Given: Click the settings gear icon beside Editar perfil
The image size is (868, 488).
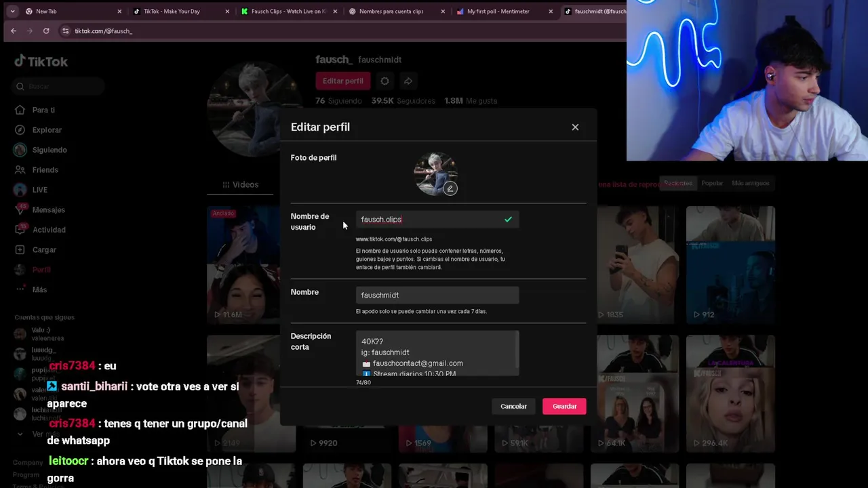Looking at the screenshot, I should pyautogui.click(x=384, y=81).
